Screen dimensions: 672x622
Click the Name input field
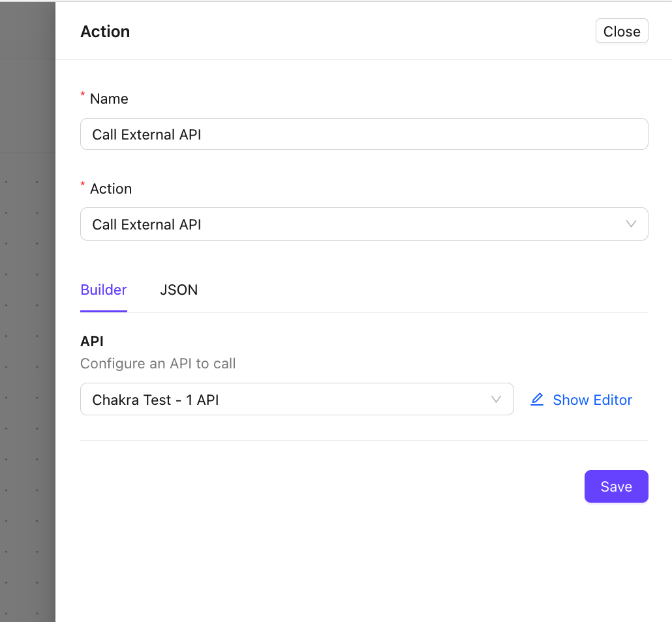[x=363, y=134]
